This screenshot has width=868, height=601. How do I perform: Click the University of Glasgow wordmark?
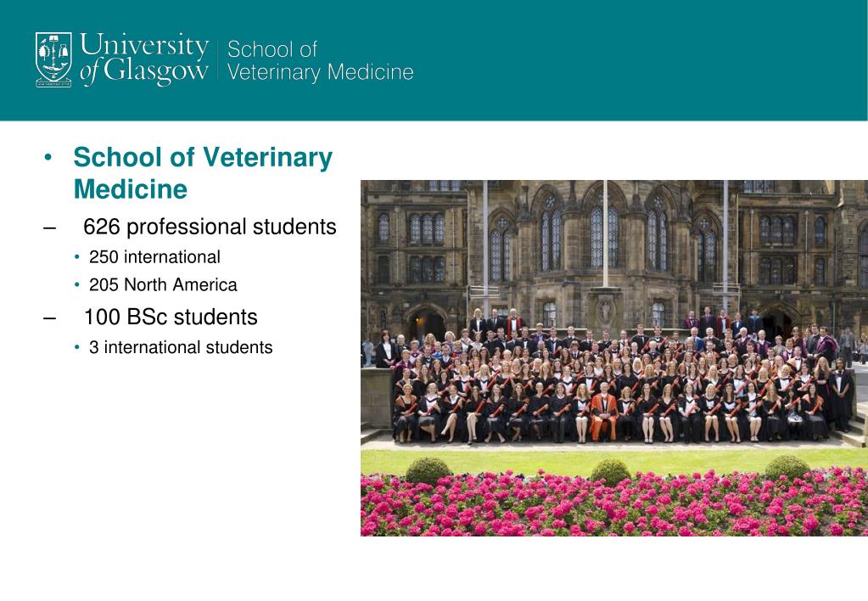pyautogui.click(x=144, y=59)
